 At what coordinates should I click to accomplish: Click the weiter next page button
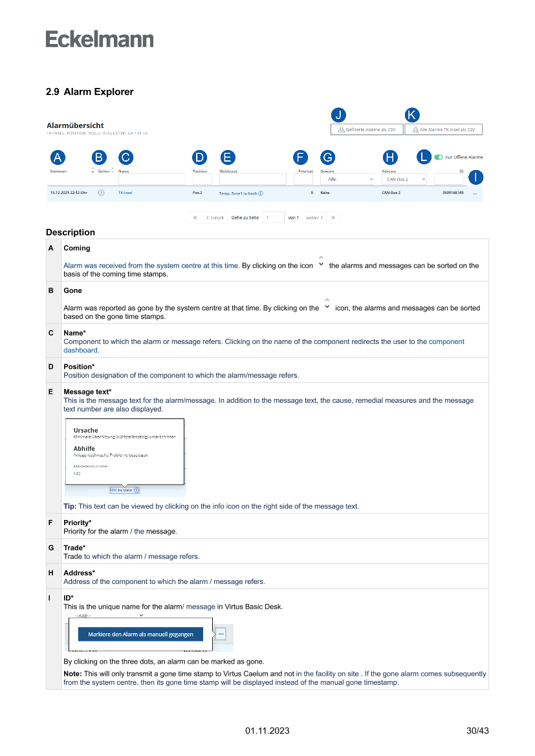tap(314, 218)
